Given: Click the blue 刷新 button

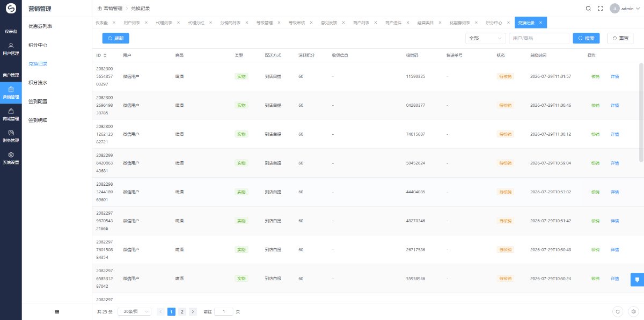Looking at the screenshot, I should coord(115,38).
